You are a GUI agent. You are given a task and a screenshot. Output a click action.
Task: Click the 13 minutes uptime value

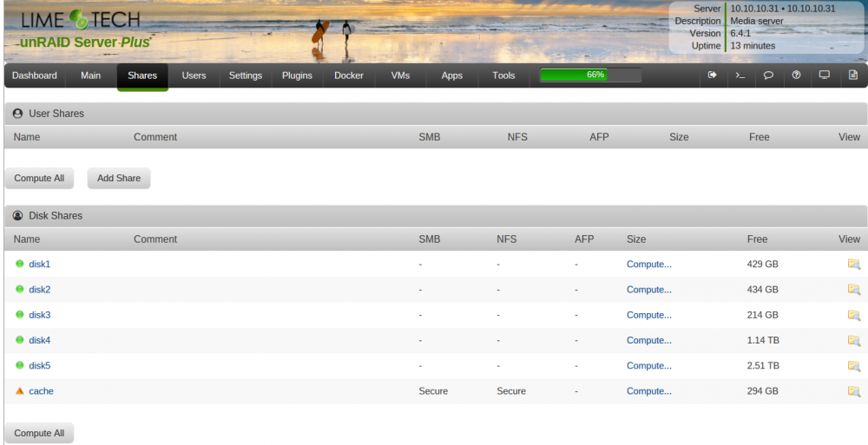coord(753,45)
